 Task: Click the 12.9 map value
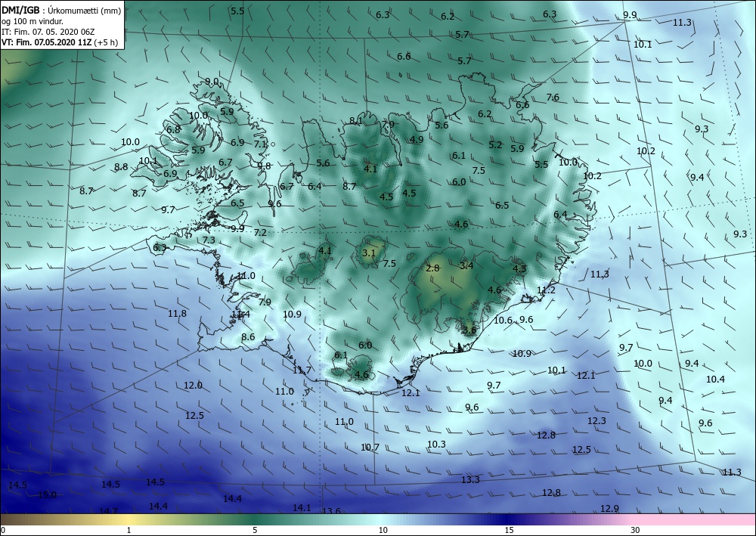[x=609, y=509]
